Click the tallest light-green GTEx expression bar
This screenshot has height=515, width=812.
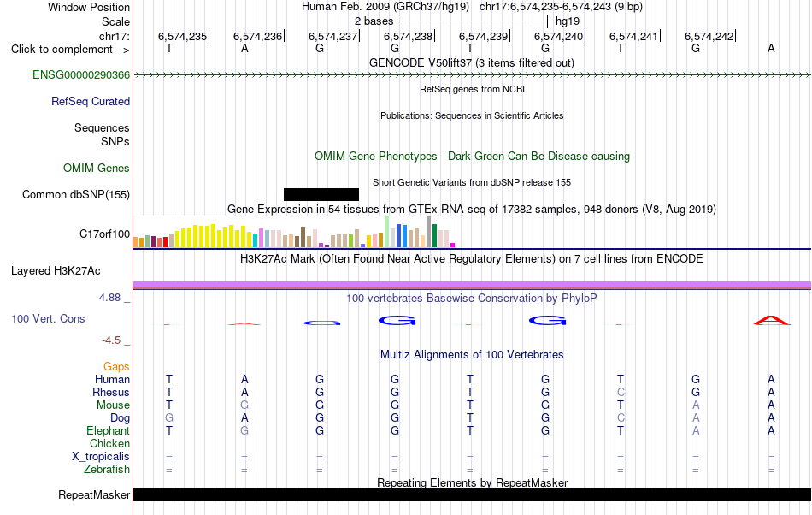pos(387,232)
